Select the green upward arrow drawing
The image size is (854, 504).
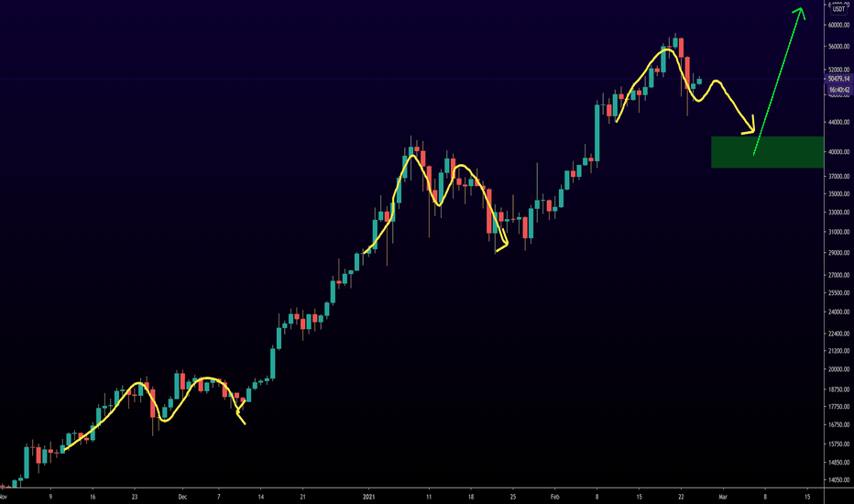click(779, 82)
